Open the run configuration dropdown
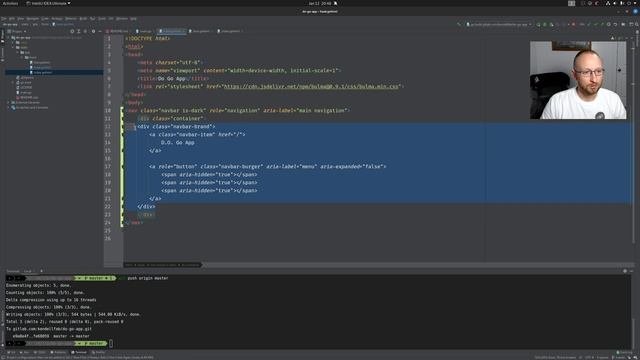Viewport: 640px width, 360px height. pos(498,24)
